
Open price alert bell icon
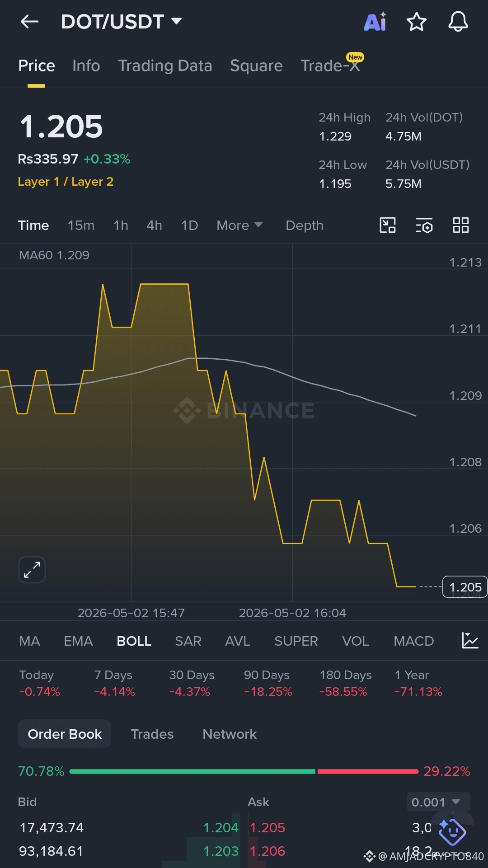point(458,21)
